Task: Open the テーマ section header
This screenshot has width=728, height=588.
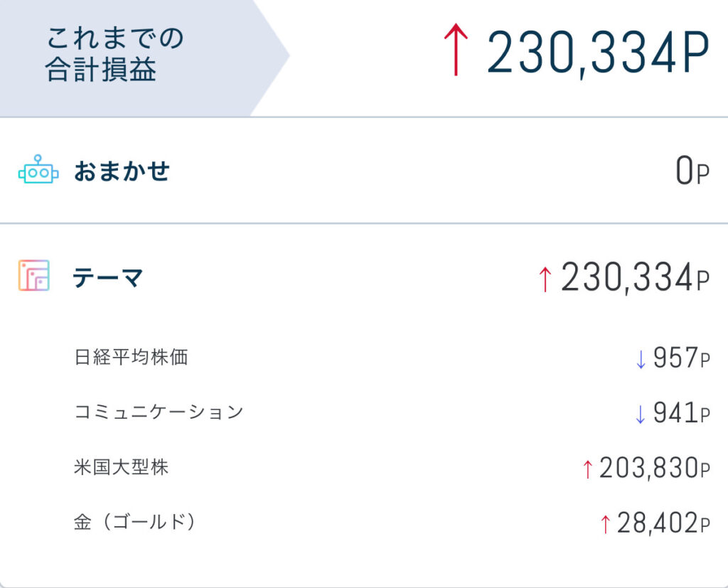Action: click(364, 277)
